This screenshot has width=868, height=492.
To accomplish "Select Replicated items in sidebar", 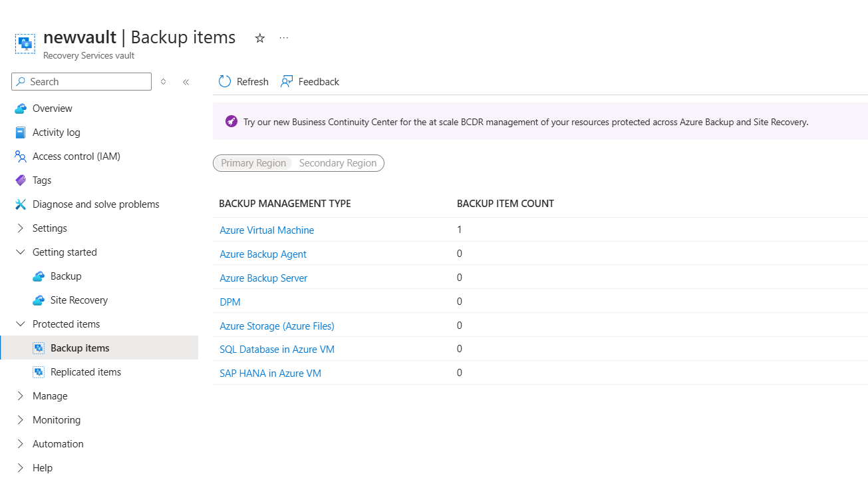I will [x=86, y=372].
